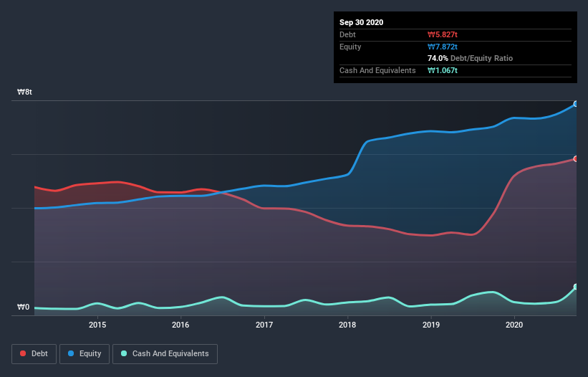Click the 74.0% Debt/Equity Ratio text

pyautogui.click(x=471, y=58)
